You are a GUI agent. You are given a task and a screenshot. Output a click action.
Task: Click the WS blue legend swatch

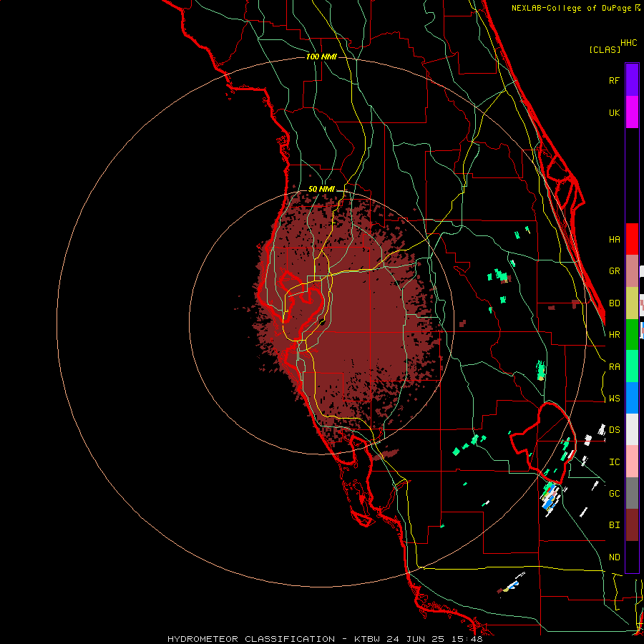click(632, 398)
